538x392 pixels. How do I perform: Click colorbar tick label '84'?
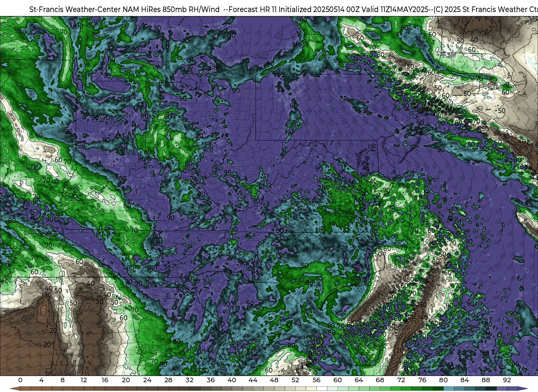[465, 380]
